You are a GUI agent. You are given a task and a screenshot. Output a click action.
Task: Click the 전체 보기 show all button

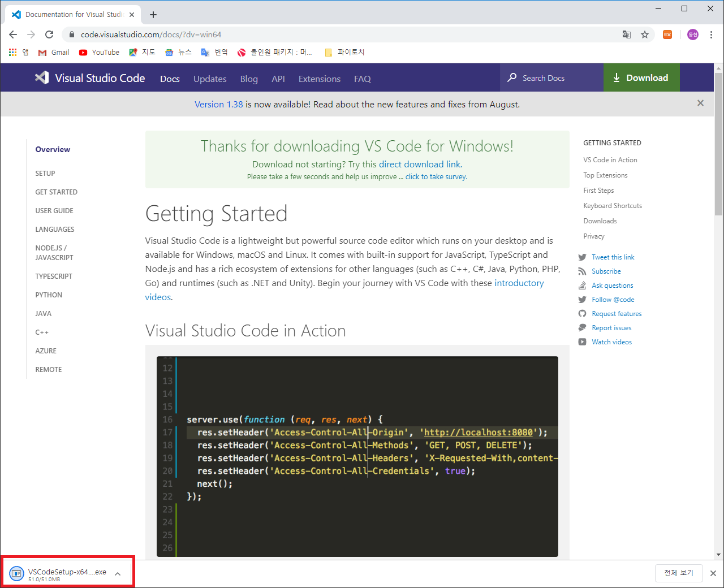click(679, 573)
